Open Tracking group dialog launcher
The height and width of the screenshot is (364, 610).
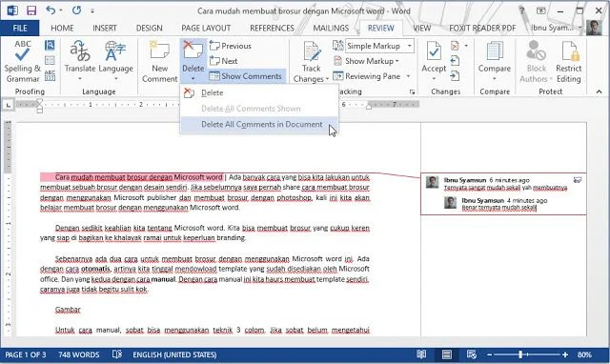(x=412, y=91)
